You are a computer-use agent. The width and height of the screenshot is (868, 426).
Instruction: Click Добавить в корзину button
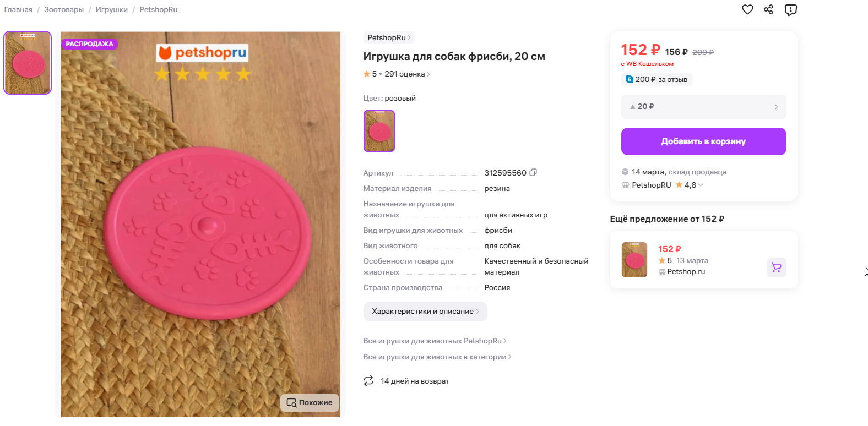tap(703, 141)
